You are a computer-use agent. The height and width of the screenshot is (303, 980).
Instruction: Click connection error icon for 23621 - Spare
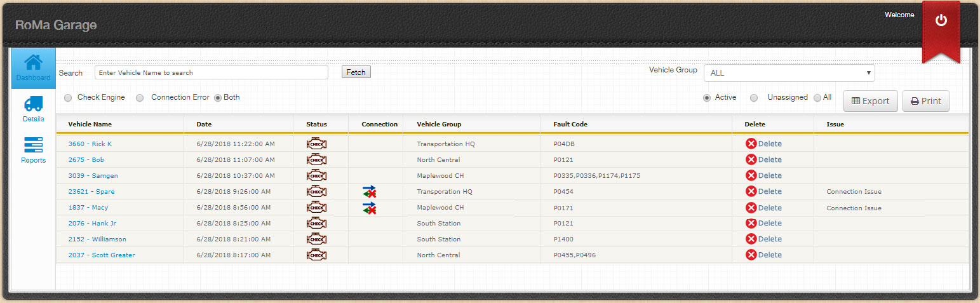(370, 191)
